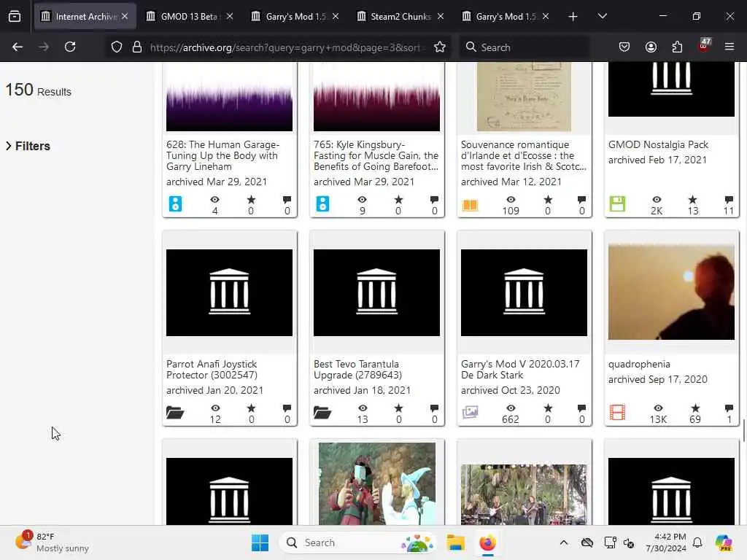The width and height of the screenshot is (747, 560).
Task: Click the purple waveform thumbnail of 628
Action: pyautogui.click(x=229, y=97)
